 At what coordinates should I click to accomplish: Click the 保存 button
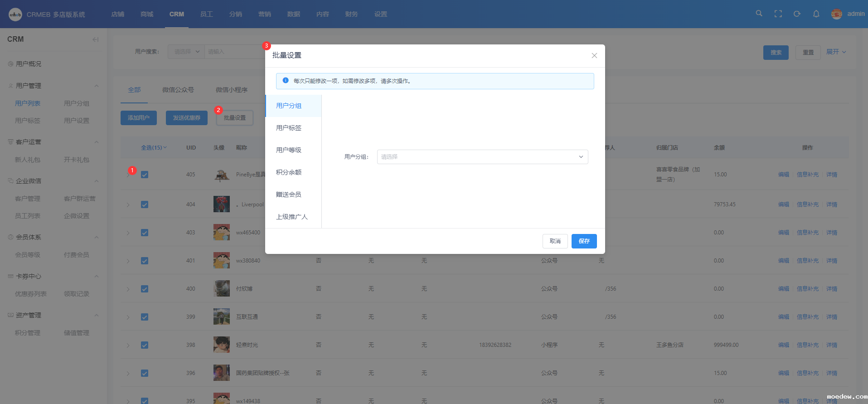[x=584, y=241]
